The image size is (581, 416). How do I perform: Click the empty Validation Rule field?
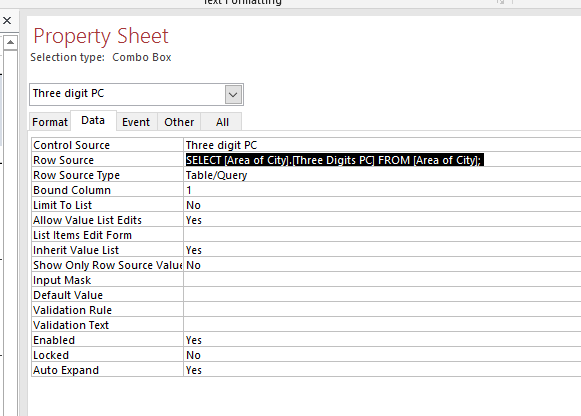pos(382,310)
